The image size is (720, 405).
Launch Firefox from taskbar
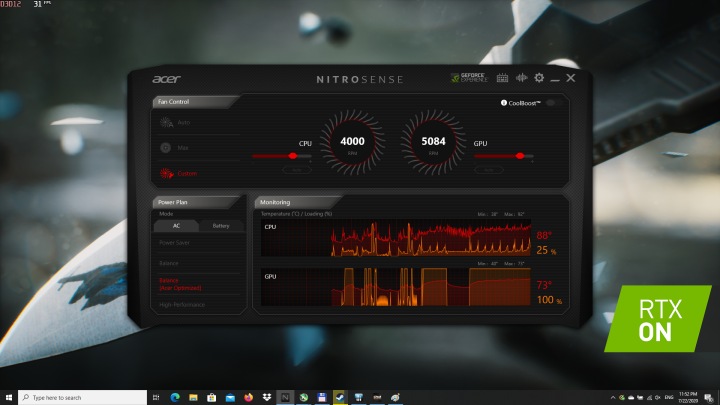248,397
